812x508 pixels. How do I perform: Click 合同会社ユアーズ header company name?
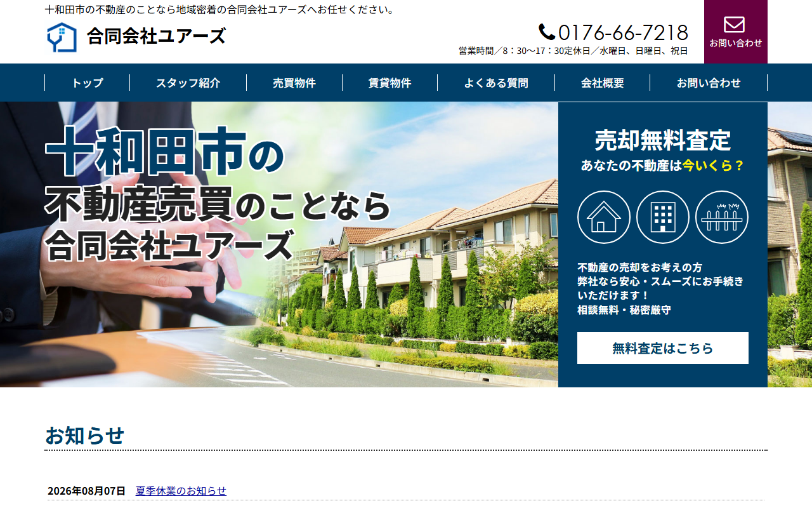[156, 36]
